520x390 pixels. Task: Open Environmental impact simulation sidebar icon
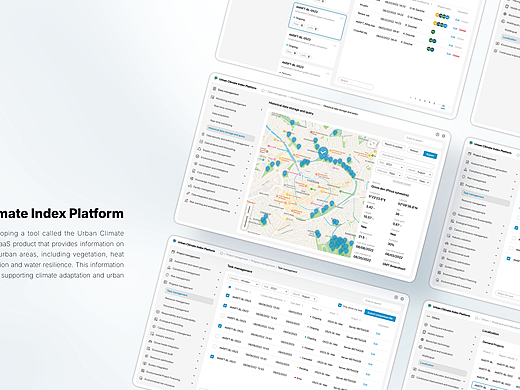coord(197,156)
